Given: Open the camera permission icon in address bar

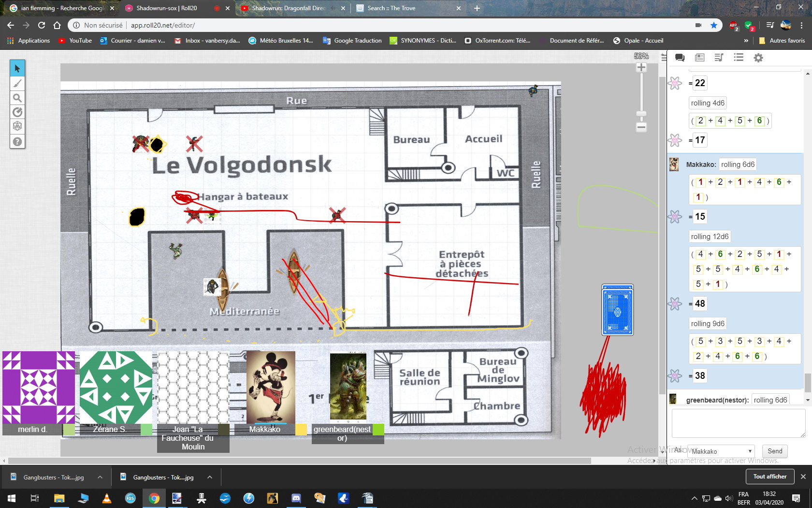Looking at the screenshot, I should click(698, 25).
